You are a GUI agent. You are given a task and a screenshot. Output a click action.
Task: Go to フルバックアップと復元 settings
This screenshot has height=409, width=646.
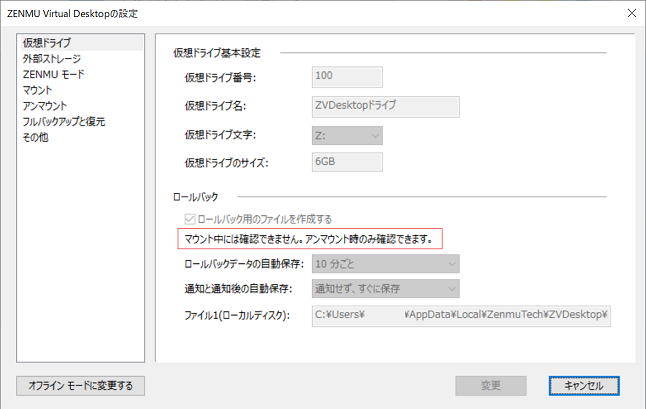pyautogui.click(x=64, y=122)
